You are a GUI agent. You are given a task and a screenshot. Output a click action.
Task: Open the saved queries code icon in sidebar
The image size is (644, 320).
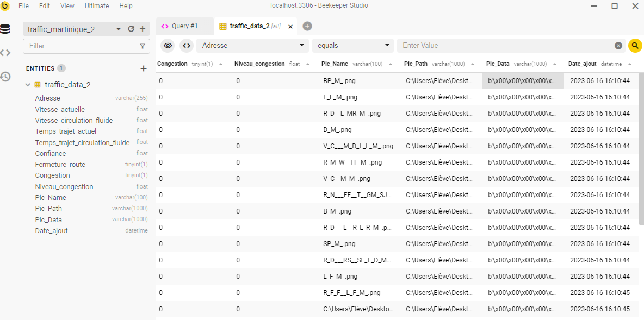(5, 53)
